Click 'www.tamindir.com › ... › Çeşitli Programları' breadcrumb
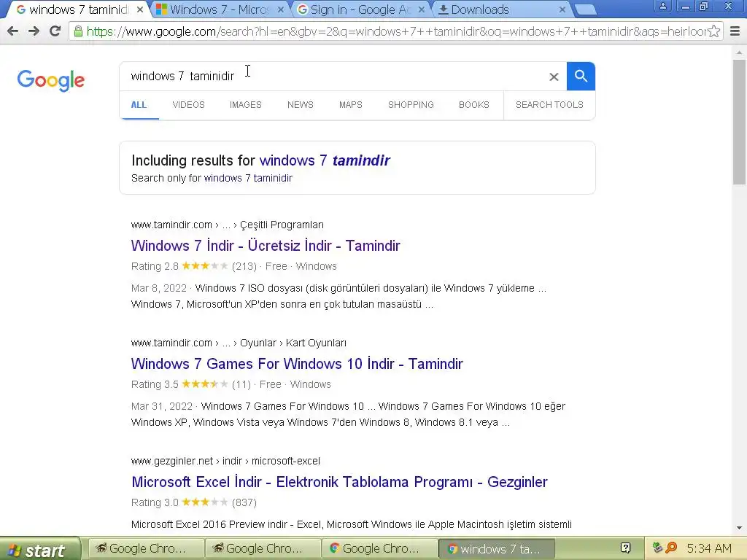The width and height of the screenshot is (747, 560). pos(228,225)
